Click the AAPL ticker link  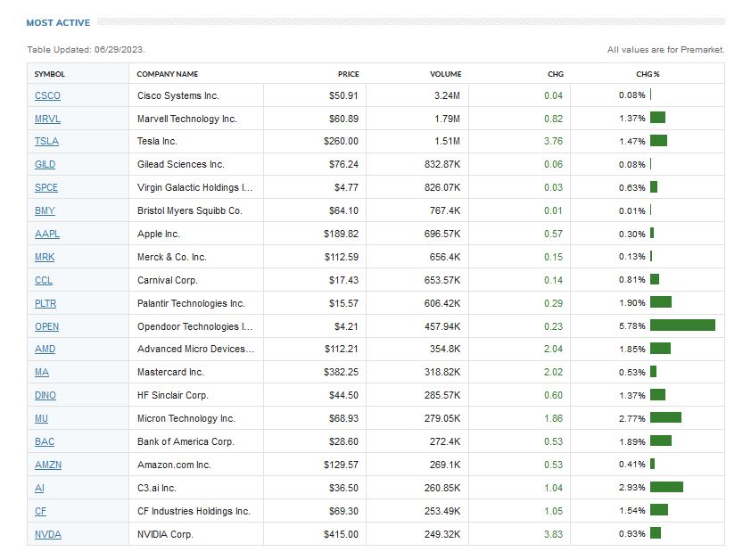[x=46, y=235]
